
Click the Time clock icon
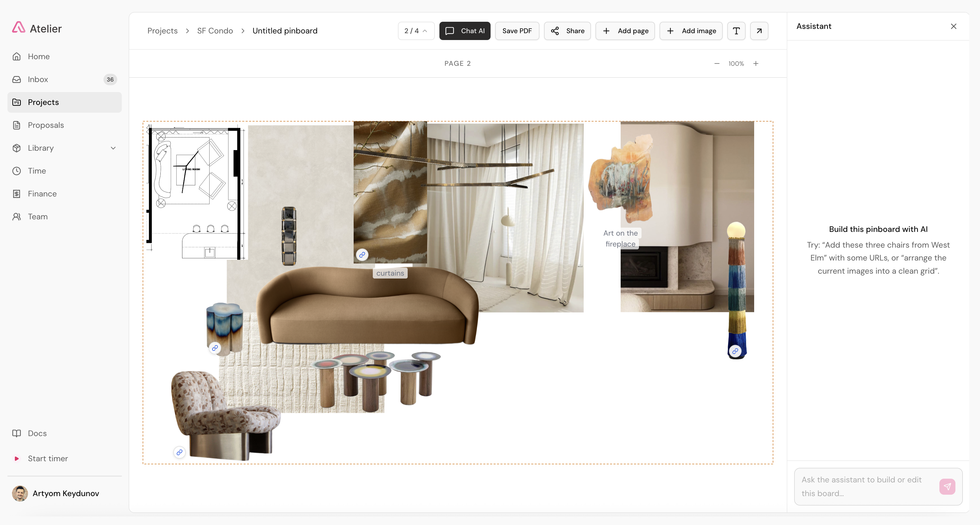16,171
